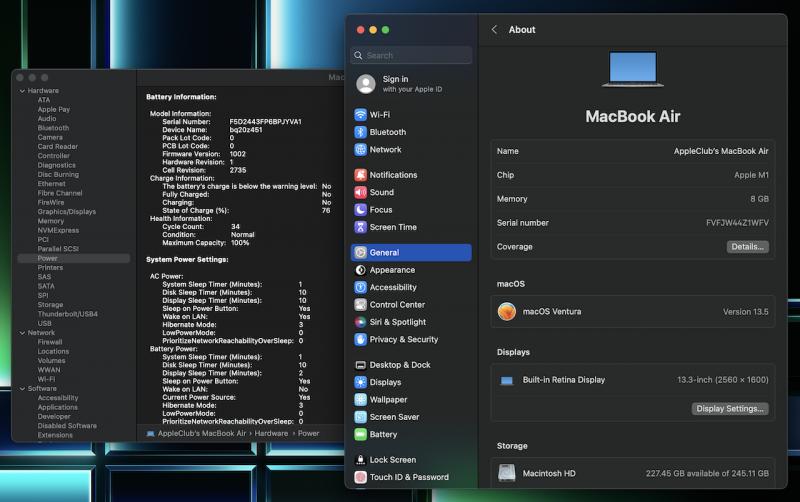Image resolution: width=800 pixels, height=502 pixels.
Task: Select Thunderbolt/USB4 in System Information
Action: tap(67, 314)
